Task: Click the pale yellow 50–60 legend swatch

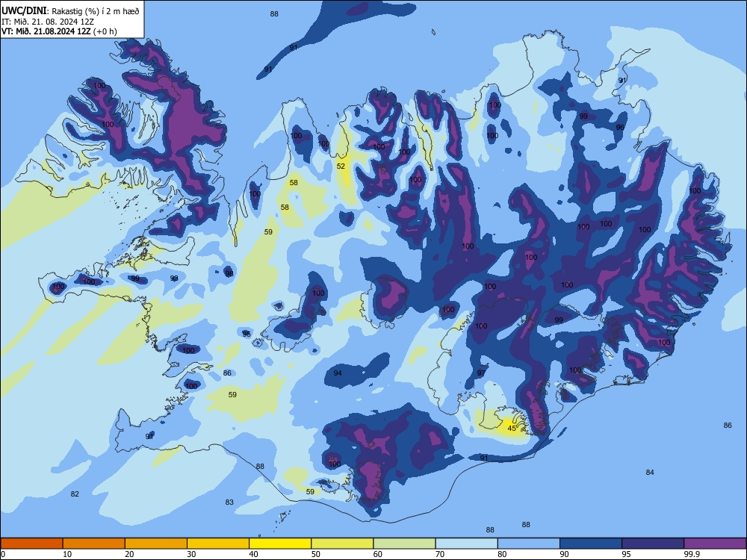Action: pos(342,544)
